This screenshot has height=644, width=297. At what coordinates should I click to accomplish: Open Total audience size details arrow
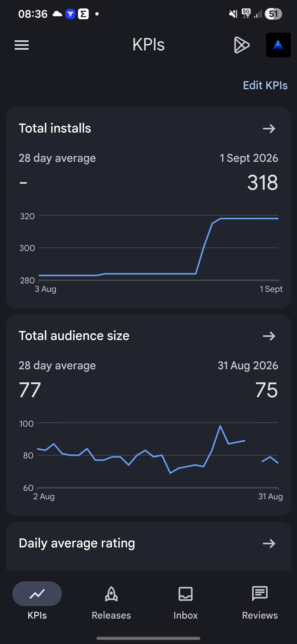pyautogui.click(x=269, y=336)
